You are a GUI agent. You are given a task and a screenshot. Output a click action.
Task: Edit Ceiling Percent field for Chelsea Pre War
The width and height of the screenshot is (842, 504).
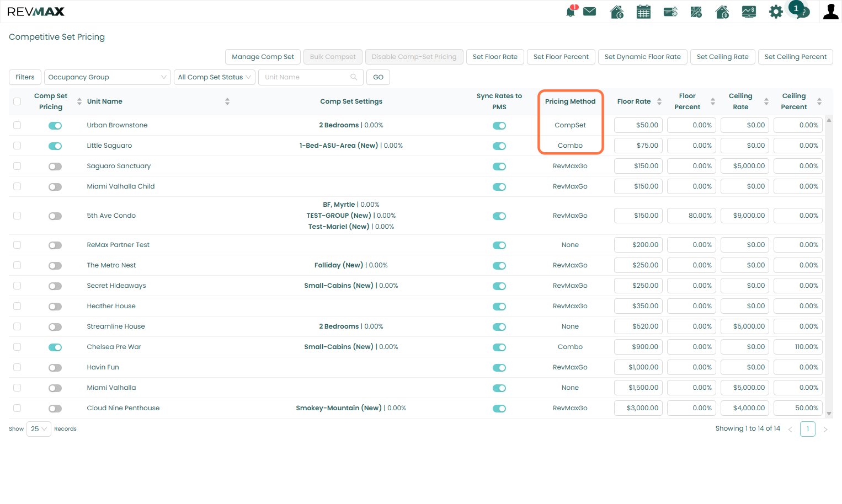point(798,347)
